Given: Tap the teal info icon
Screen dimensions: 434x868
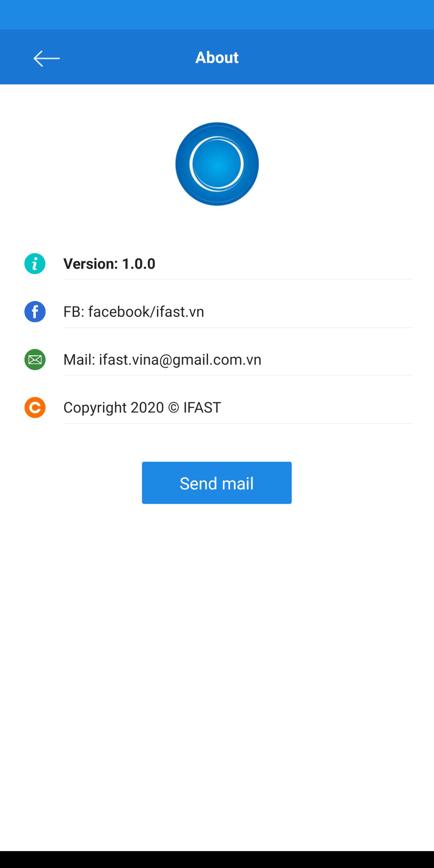Looking at the screenshot, I should click(x=35, y=264).
